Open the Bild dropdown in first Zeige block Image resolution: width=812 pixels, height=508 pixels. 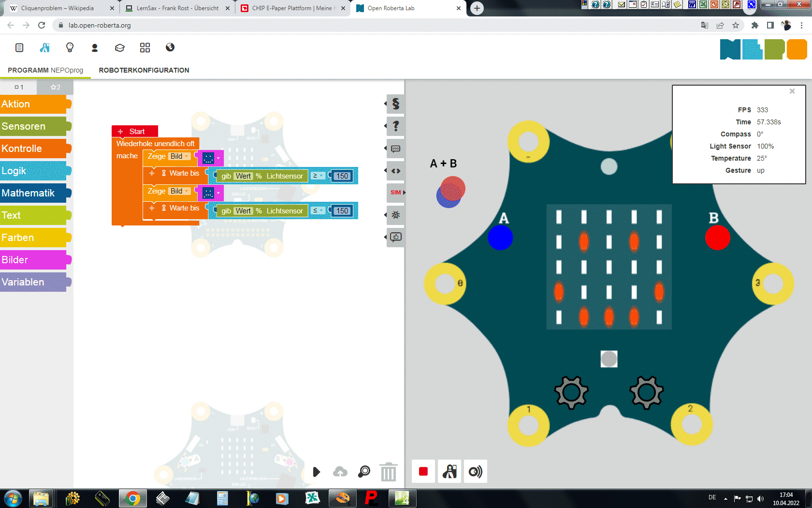pyautogui.click(x=180, y=156)
